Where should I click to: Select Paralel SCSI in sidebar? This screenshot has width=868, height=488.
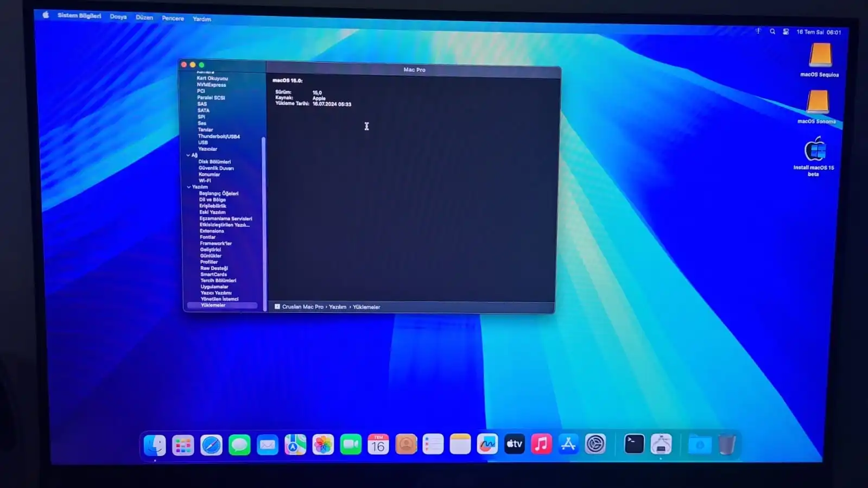pos(211,98)
